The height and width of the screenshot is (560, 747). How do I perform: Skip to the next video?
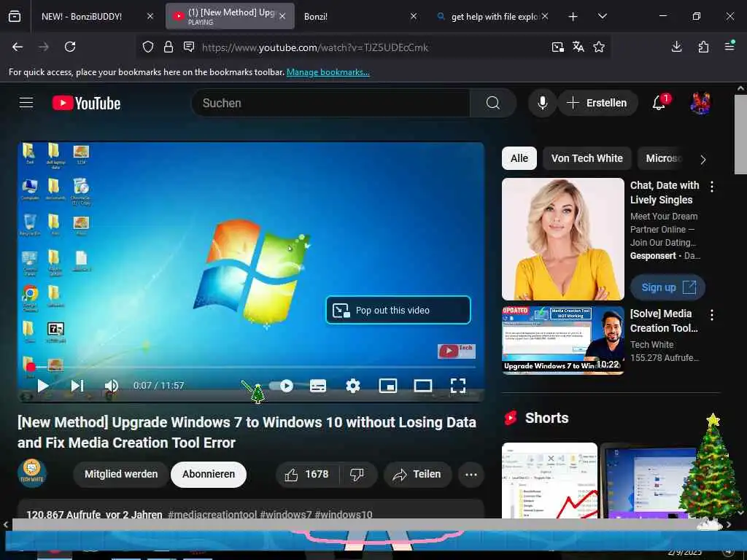point(77,385)
